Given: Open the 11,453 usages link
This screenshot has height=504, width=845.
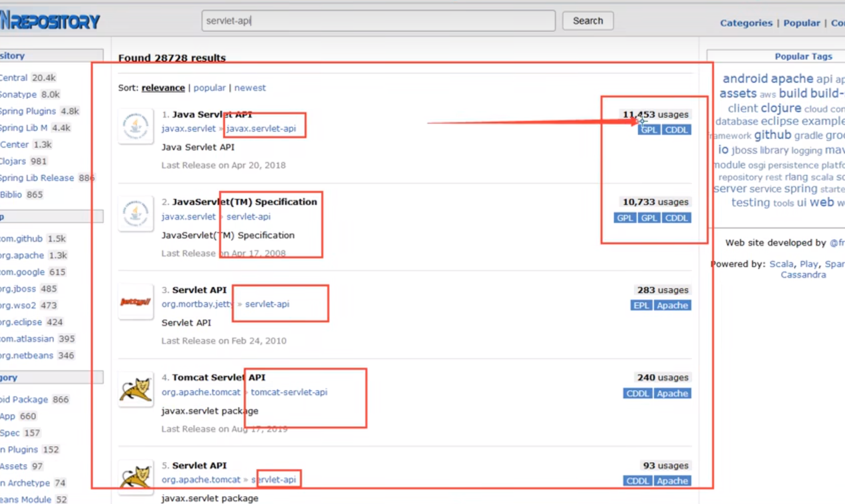Looking at the screenshot, I should pos(655,114).
